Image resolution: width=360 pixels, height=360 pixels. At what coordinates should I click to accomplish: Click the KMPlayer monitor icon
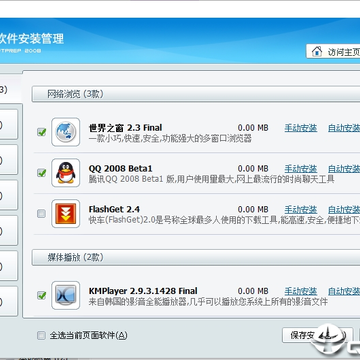click(x=65, y=295)
